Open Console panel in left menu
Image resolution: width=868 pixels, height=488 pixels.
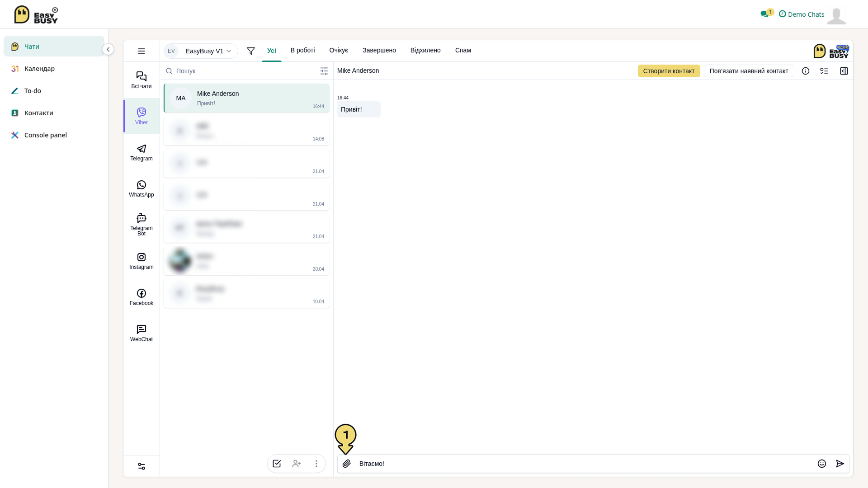[54, 135]
